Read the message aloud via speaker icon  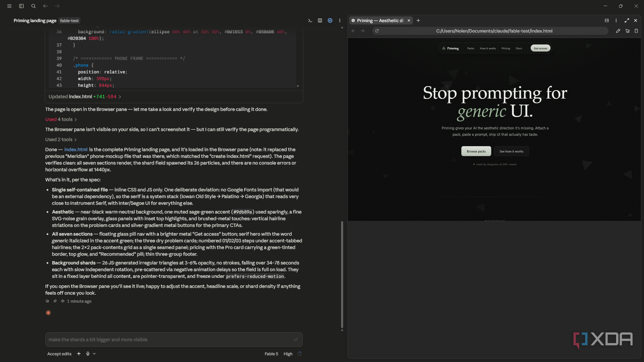click(x=63, y=301)
